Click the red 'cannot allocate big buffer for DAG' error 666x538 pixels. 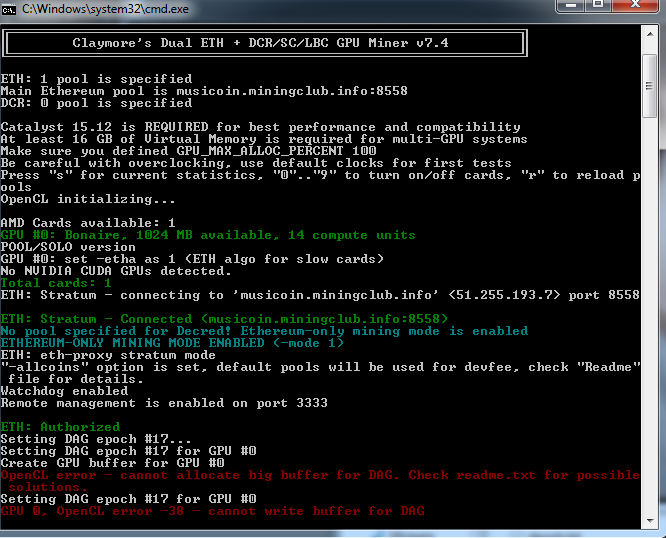pyautogui.click(x=320, y=481)
